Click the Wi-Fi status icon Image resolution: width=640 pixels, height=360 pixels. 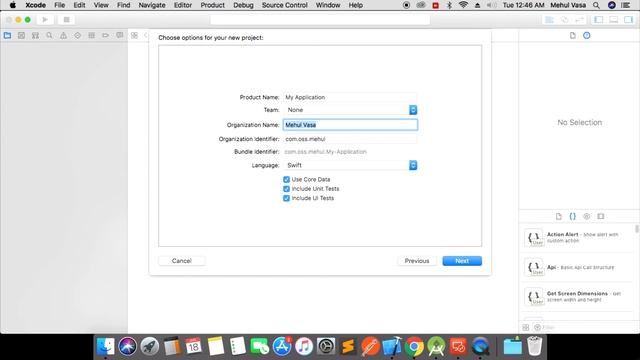click(x=463, y=5)
